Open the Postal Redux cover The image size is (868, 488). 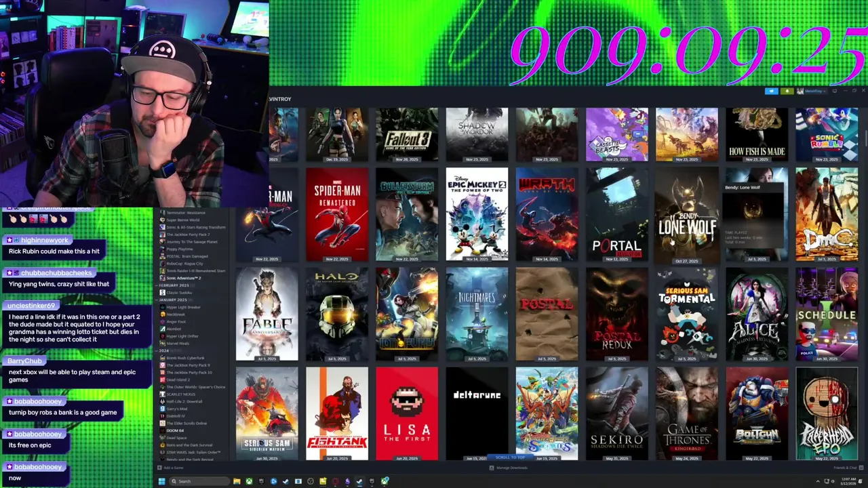point(616,314)
